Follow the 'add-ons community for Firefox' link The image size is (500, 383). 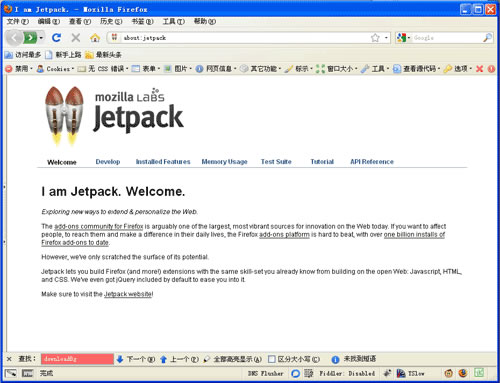99,226
